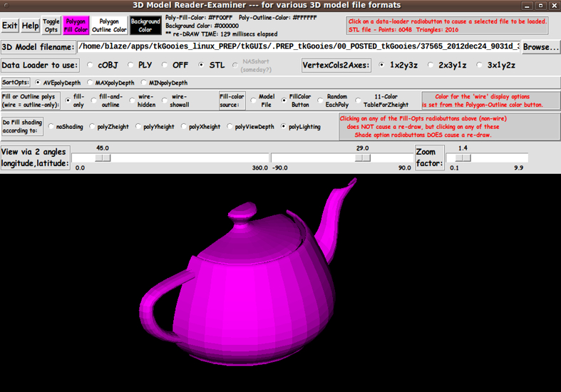Image resolution: width=561 pixels, height=392 pixels.
Task: Click the Browse... button
Action: [x=540, y=47]
